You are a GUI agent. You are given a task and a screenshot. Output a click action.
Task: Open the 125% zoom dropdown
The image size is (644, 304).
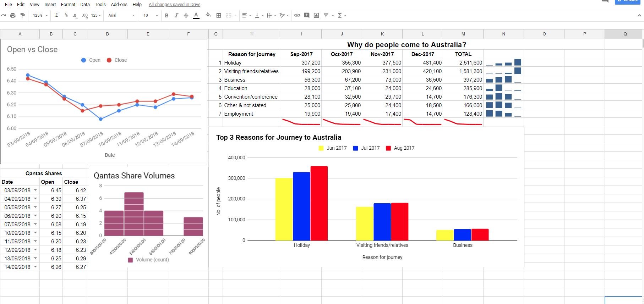40,15
